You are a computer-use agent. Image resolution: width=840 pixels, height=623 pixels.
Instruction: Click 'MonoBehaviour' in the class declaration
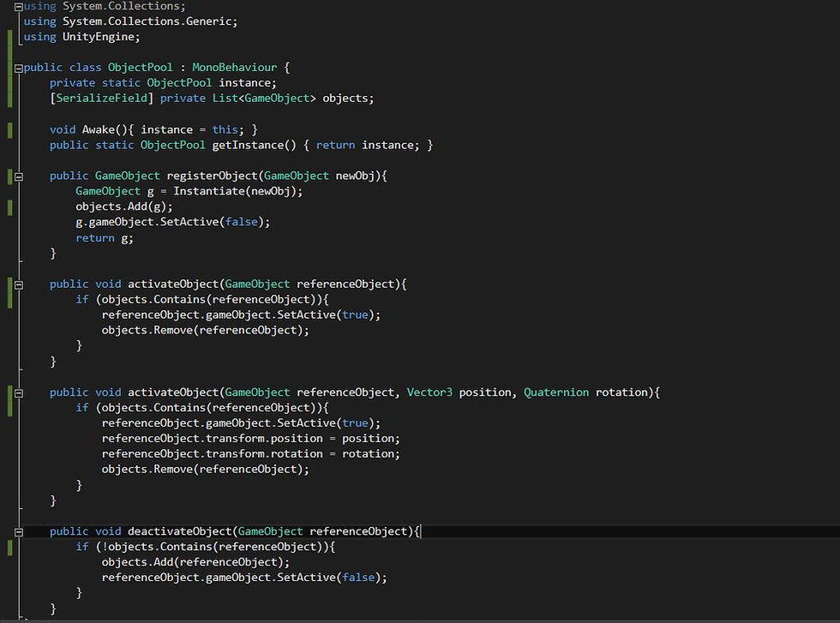click(x=235, y=68)
